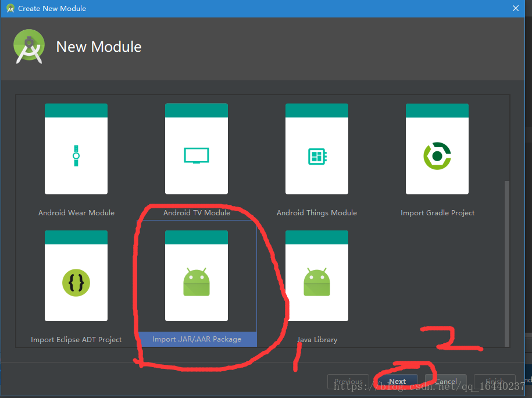Click the Java Library label

point(317,340)
